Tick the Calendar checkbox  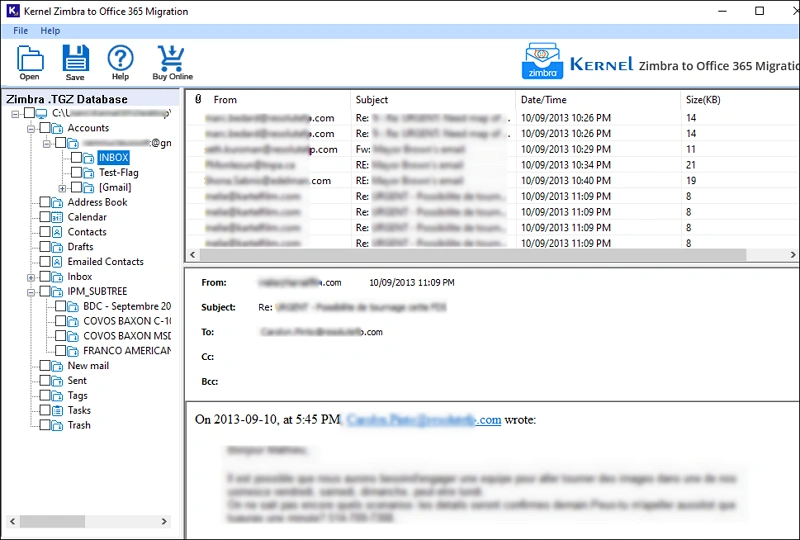click(x=45, y=217)
